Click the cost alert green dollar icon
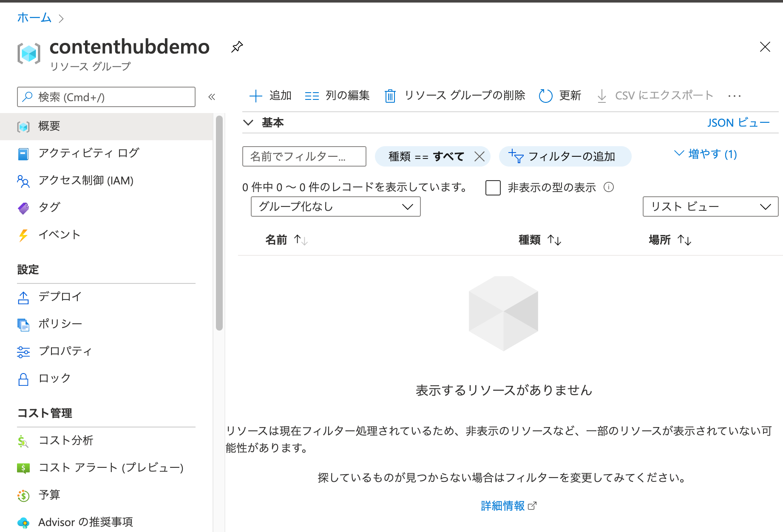783x532 pixels. click(x=23, y=468)
